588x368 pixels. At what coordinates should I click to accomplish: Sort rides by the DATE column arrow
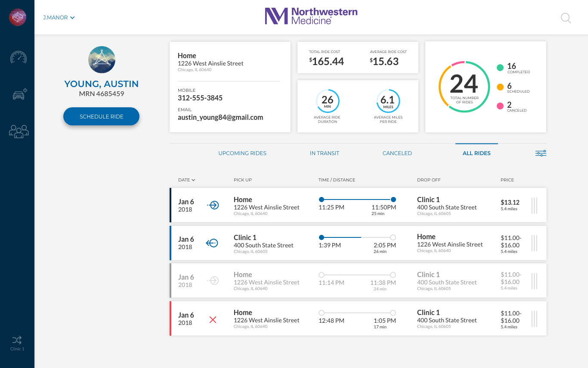194,180
